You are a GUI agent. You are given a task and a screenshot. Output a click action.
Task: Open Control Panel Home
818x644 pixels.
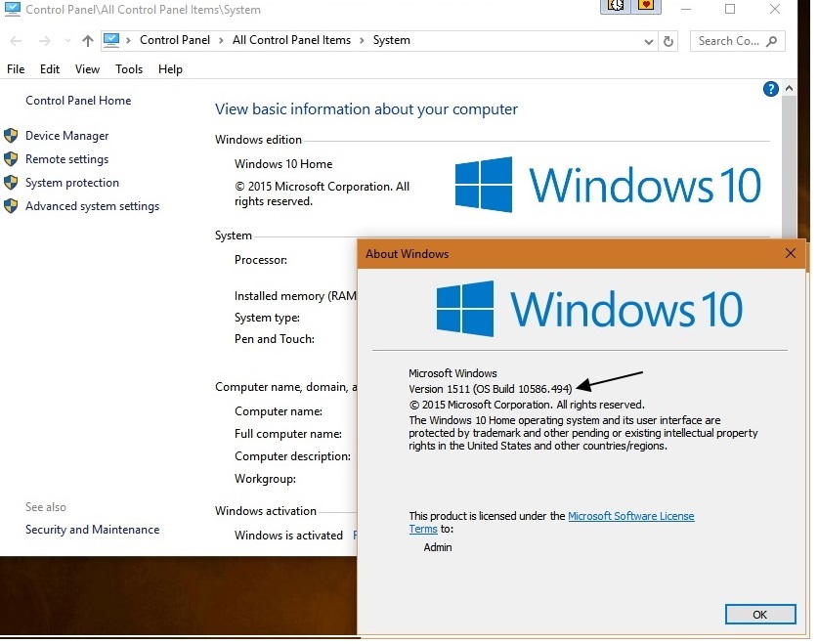tap(78, 100)
